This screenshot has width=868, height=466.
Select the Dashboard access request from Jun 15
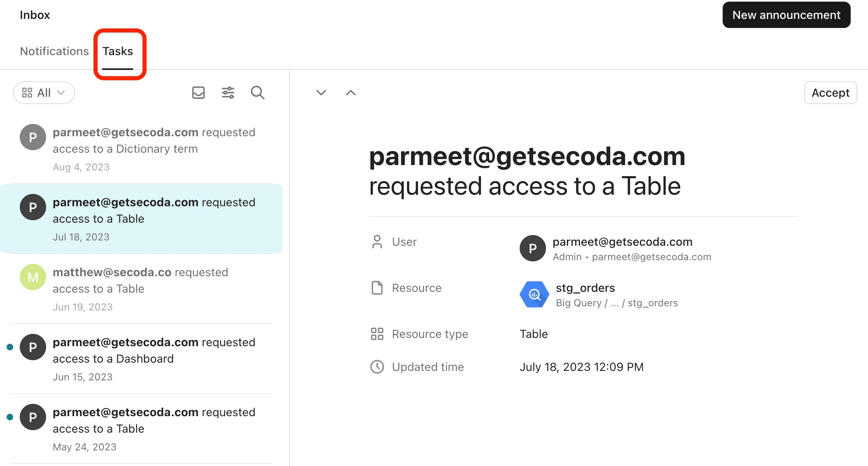[141, 359]
